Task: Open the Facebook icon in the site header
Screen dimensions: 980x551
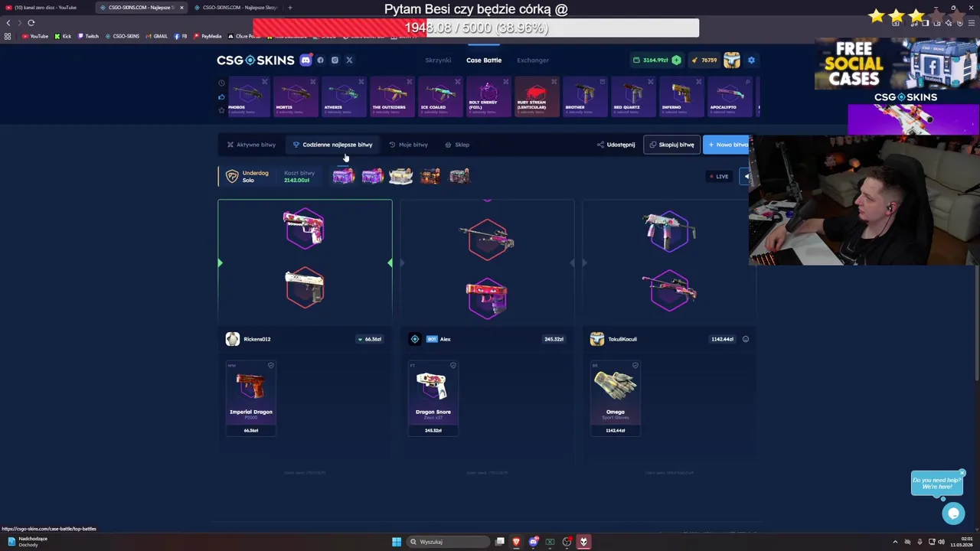Action: [321, 60]
